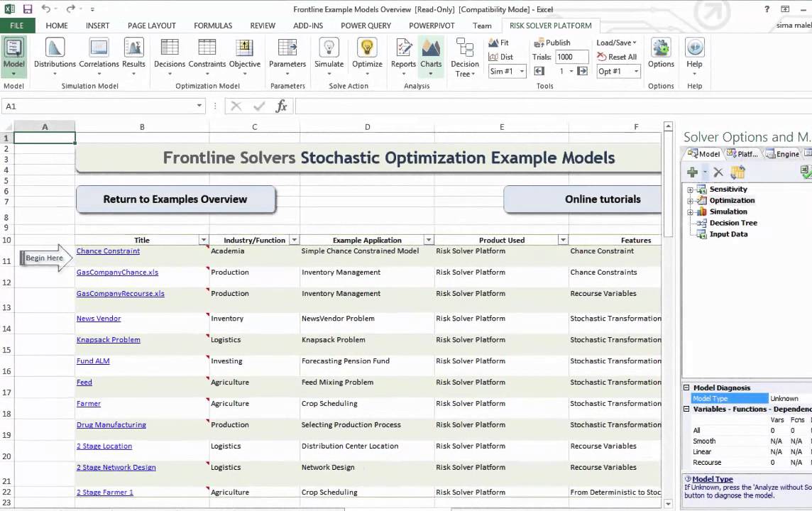Switch to the POWER QUERY tab
Screen dimensions: 812x511
(366, 26)
